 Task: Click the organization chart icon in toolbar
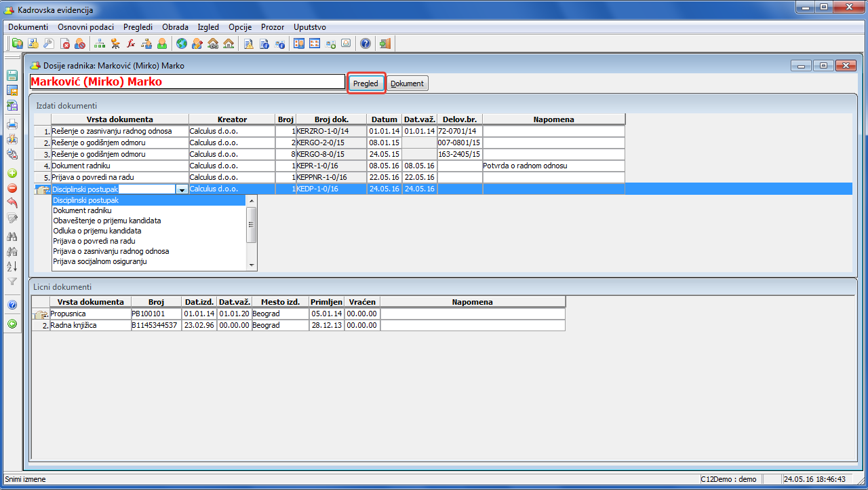pos(100,44)
